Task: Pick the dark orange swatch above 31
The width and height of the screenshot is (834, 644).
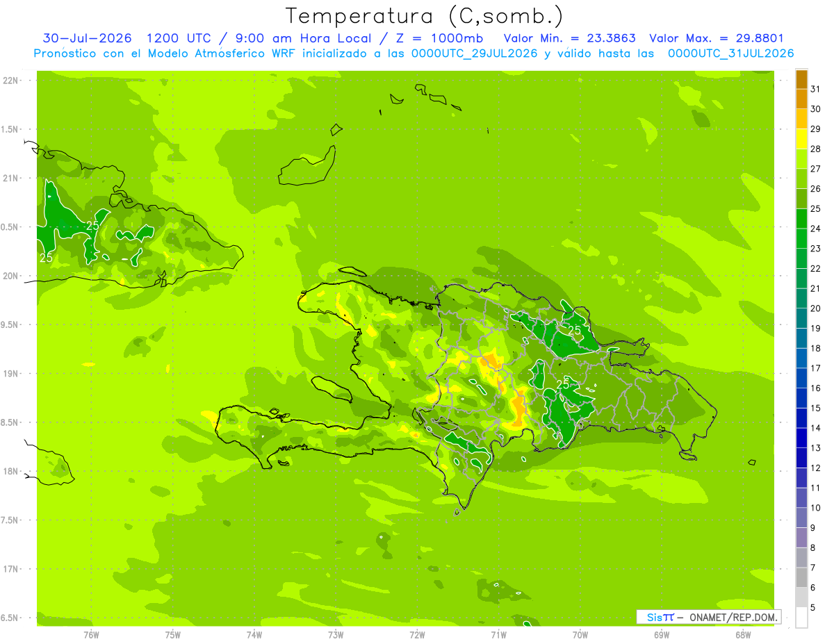Action: pyautogui.click(x=801, y=79)
